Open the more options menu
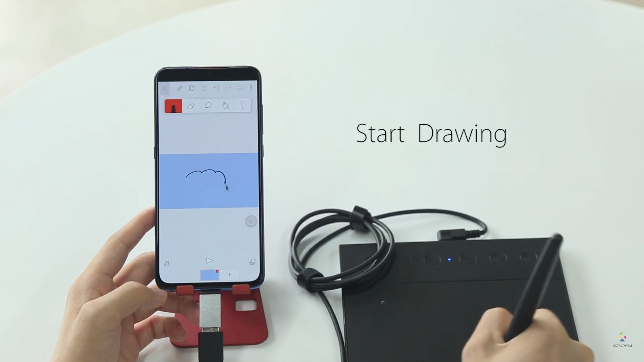The image size is (644, 362). click(x=252, y=88)
